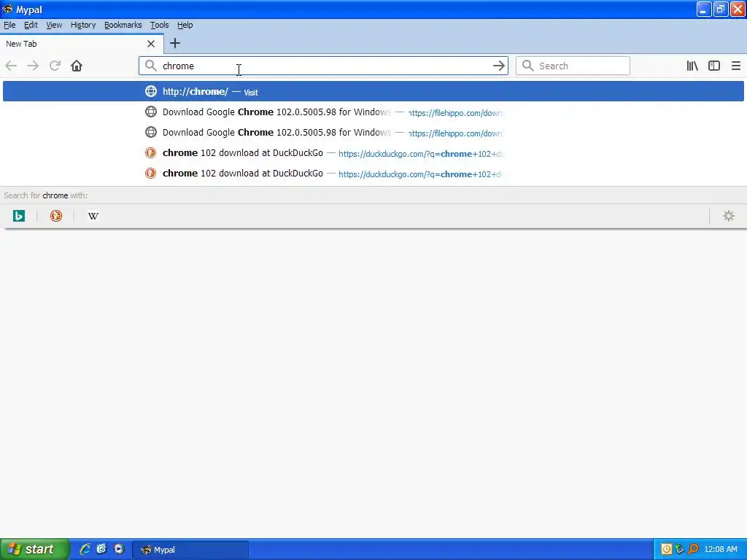
Task: Click the magnifier tray icon
Action: click(x=693, y=550)
